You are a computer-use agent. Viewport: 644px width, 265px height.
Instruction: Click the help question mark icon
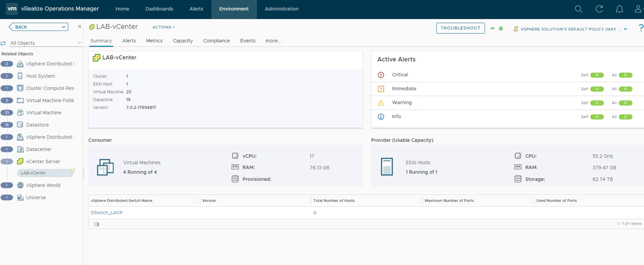pyautogui.click(x=641, y=28)
